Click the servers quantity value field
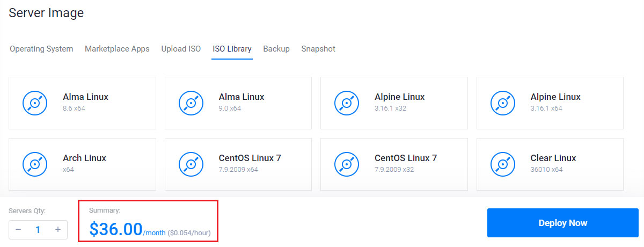Image resolution: width=644 pixels, height=247 pixels. pyautogui.click(x=38, y=229)
